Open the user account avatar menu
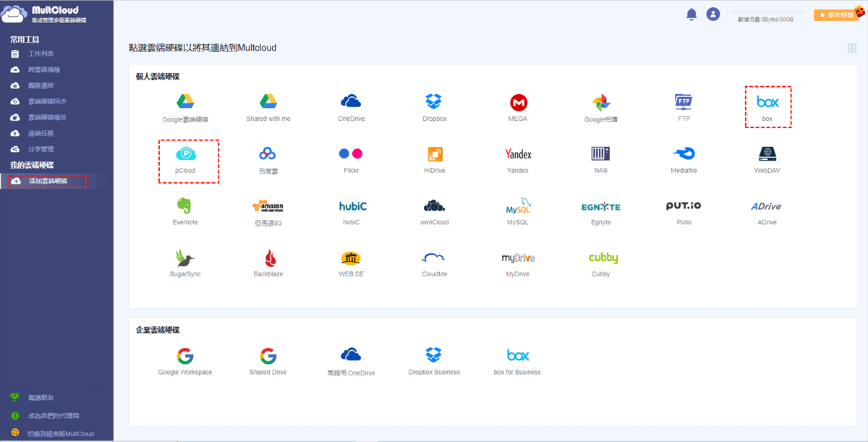Screen dimensions: 868x442 coord(713,14)
